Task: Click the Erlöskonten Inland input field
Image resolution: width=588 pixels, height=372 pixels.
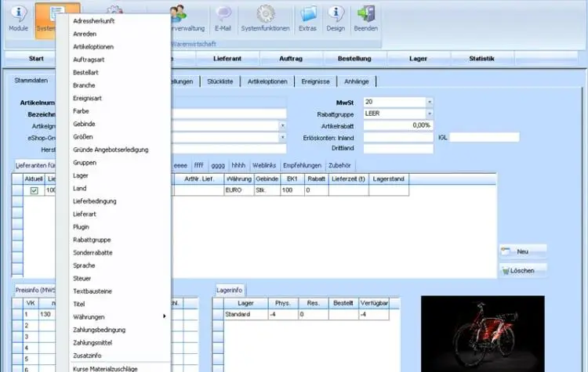Action: coord(398,138)
